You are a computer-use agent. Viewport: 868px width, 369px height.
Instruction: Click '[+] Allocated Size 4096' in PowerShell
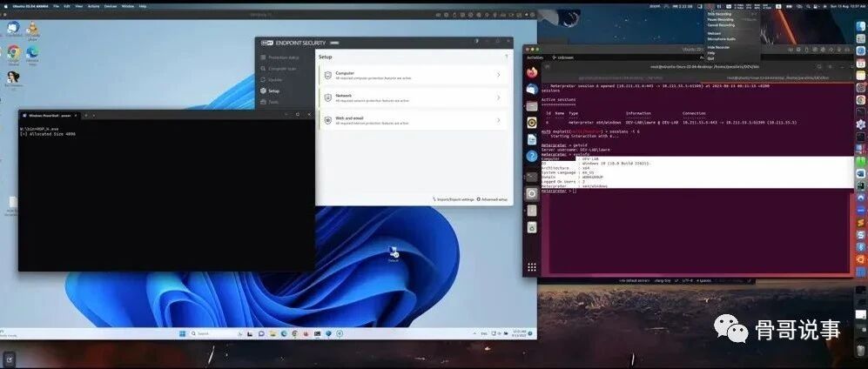click(48, 134)
